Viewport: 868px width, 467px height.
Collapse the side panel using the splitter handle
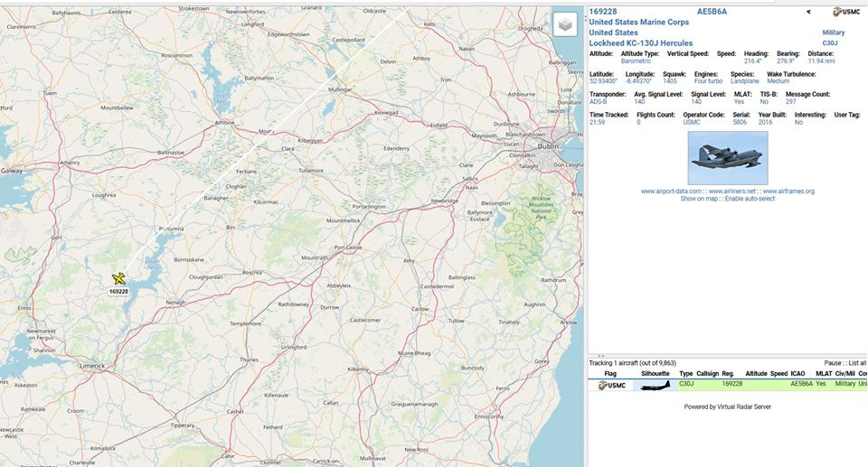[x=585, y=18]
